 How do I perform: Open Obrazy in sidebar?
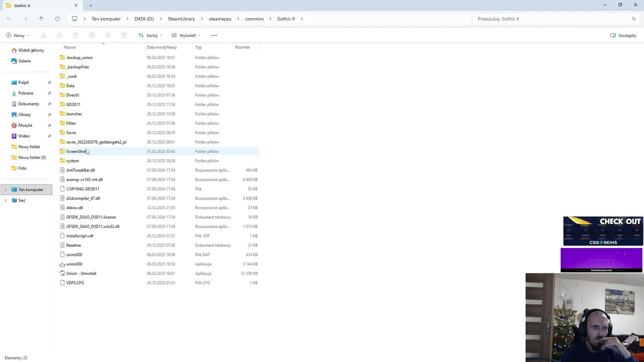pos(24,115)
